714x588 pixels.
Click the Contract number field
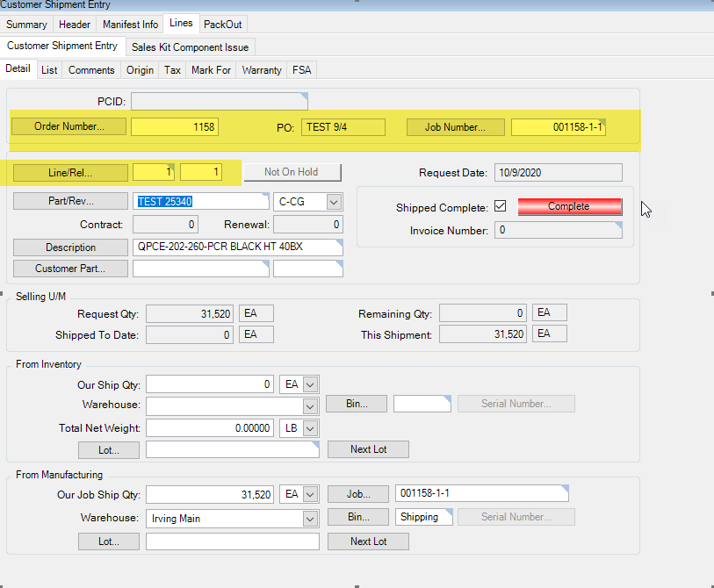[166, 225]
